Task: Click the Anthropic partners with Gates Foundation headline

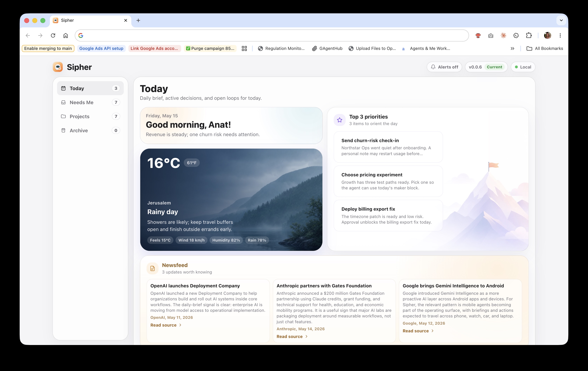Action: tap(324, 286)
